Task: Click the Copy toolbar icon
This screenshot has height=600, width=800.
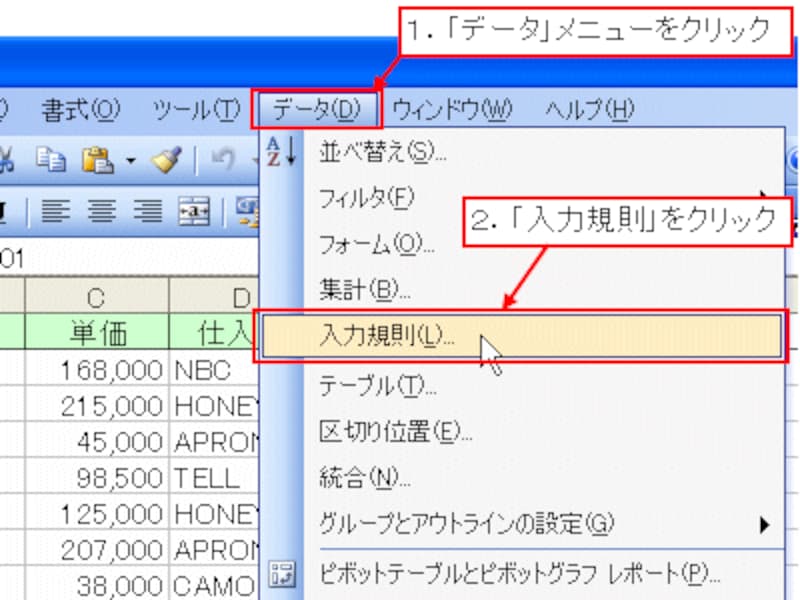Action: pos(51,160)
